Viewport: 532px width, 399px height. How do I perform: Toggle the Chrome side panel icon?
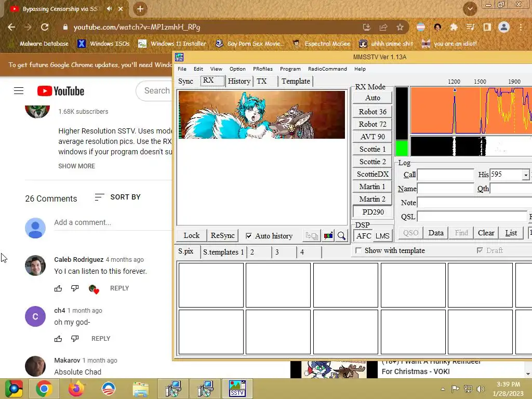point(487,27)
